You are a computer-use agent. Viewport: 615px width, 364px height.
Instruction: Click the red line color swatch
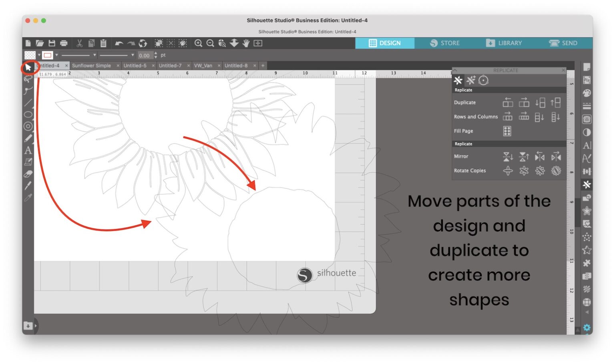click(48, 55)
